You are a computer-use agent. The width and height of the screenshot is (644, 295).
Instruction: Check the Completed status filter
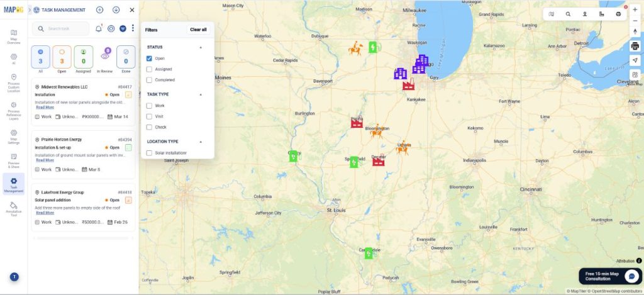tap(149, 80)
